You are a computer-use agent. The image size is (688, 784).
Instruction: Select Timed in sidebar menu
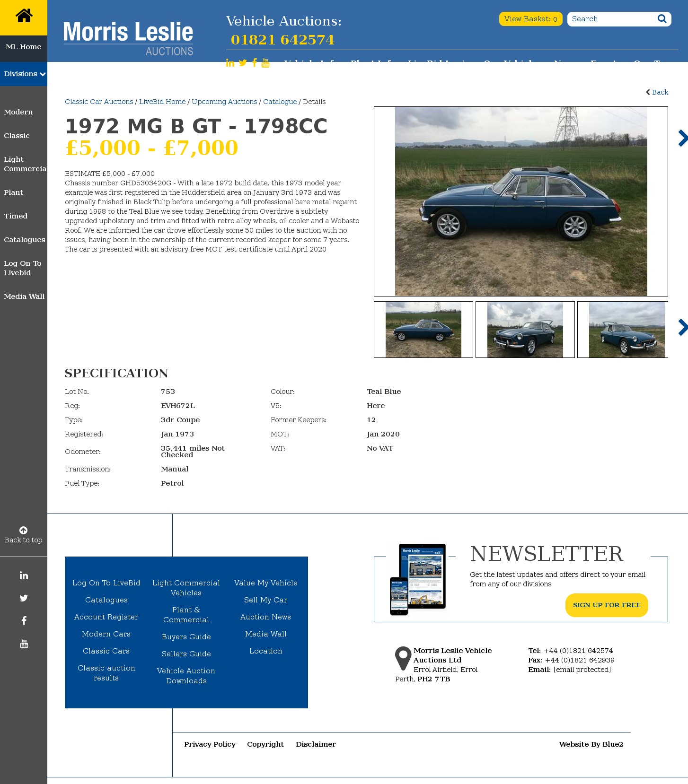tap(16, 216)
